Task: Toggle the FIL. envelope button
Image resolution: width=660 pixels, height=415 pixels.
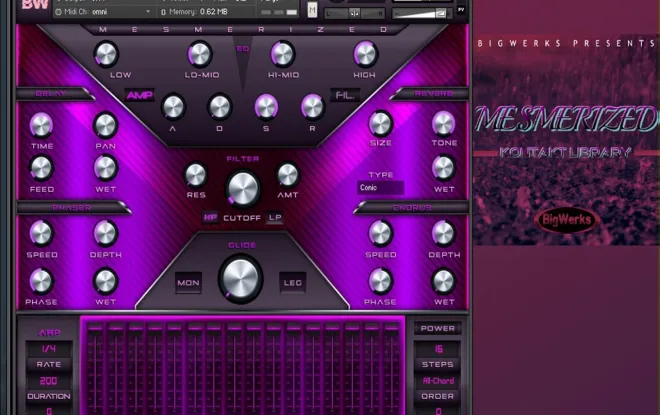Action: (x=345, y=96)
